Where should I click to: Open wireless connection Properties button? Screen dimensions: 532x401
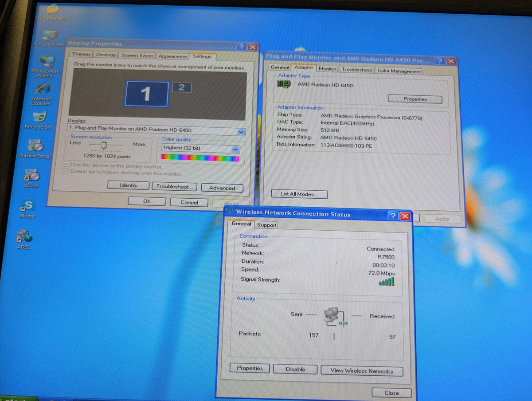click(x=250, y=368)
